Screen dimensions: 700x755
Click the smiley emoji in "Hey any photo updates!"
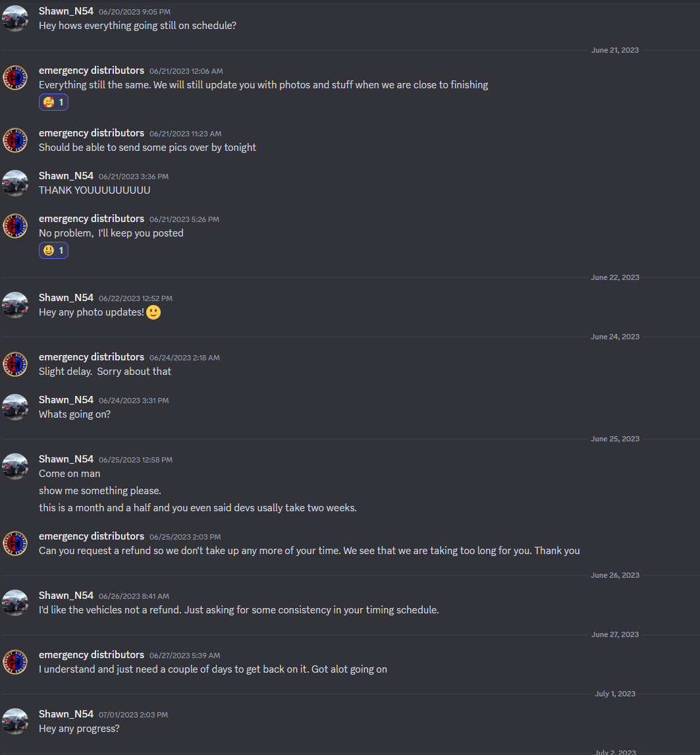point(153,312)
